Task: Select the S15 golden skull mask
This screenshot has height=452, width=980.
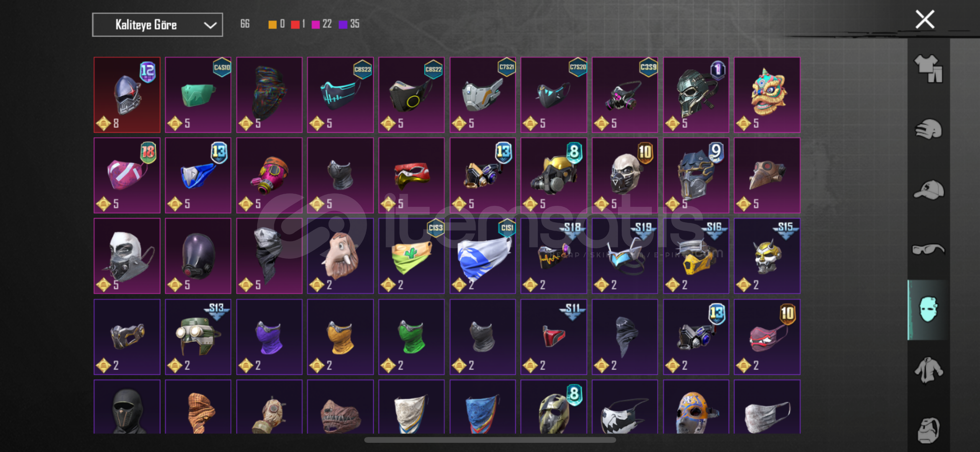Action: [x=767, y=256]
